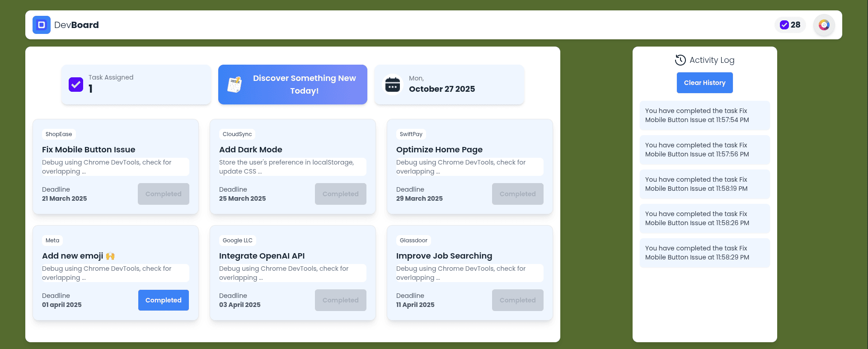Click the CloudSync company tag
Screen dimensions: 868x349
pos(237,134)
